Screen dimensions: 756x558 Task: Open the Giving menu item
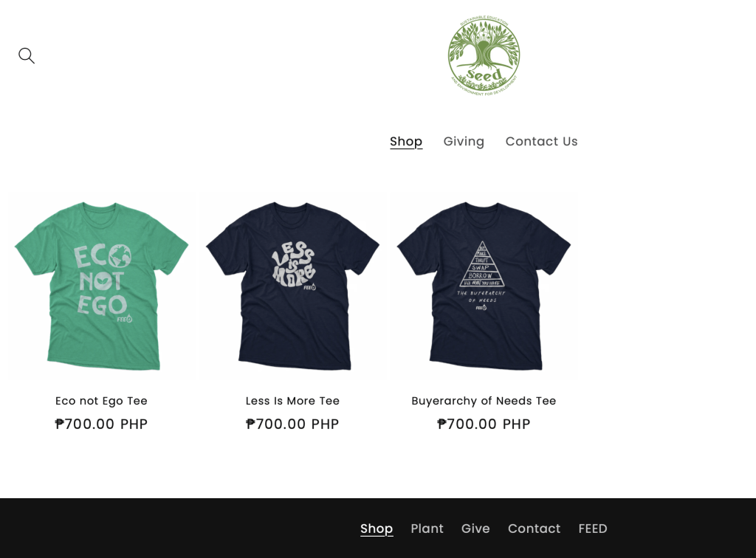(464, 141)
